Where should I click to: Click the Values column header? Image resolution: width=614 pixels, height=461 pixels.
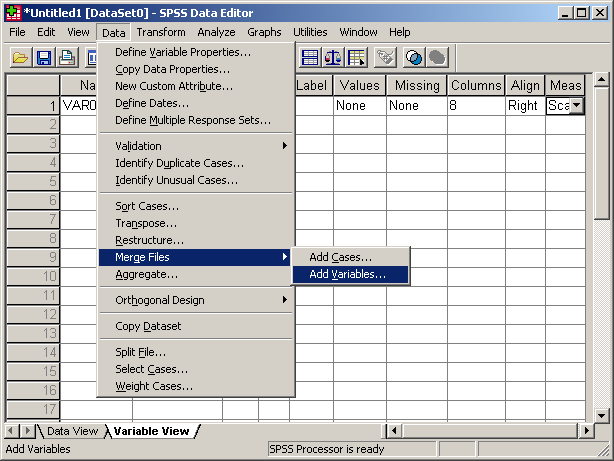click(x=359, y=85)
